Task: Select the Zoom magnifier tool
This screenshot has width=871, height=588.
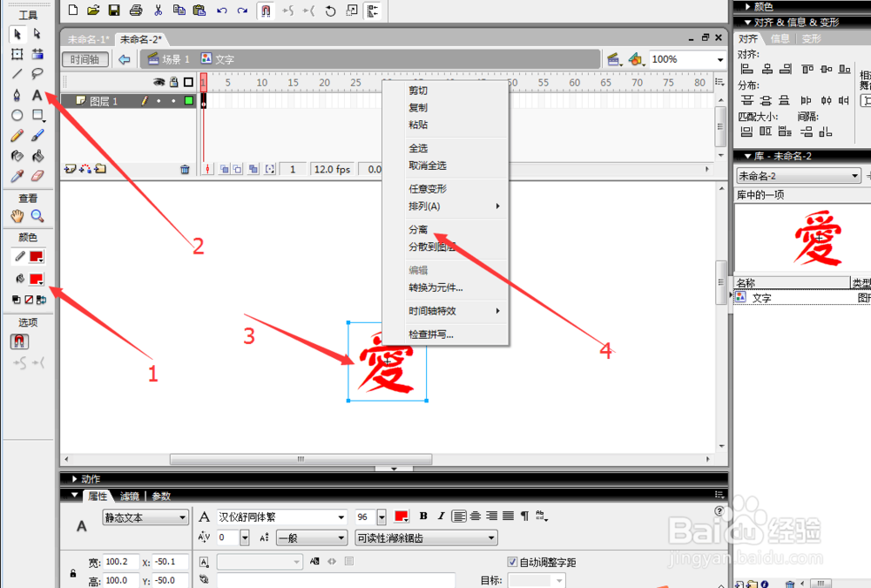Action: coord(35,215)
